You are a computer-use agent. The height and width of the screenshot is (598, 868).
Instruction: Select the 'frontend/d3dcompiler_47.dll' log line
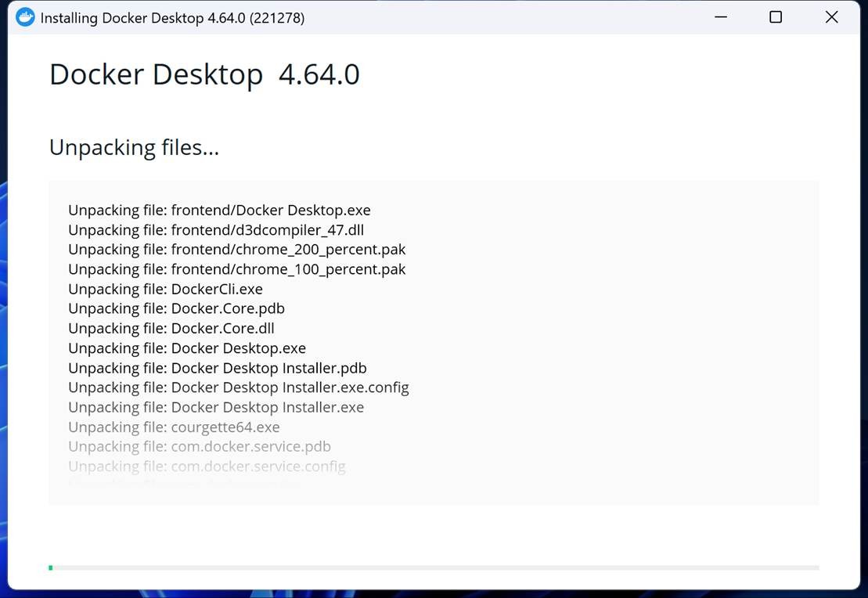tap(216, 230)
